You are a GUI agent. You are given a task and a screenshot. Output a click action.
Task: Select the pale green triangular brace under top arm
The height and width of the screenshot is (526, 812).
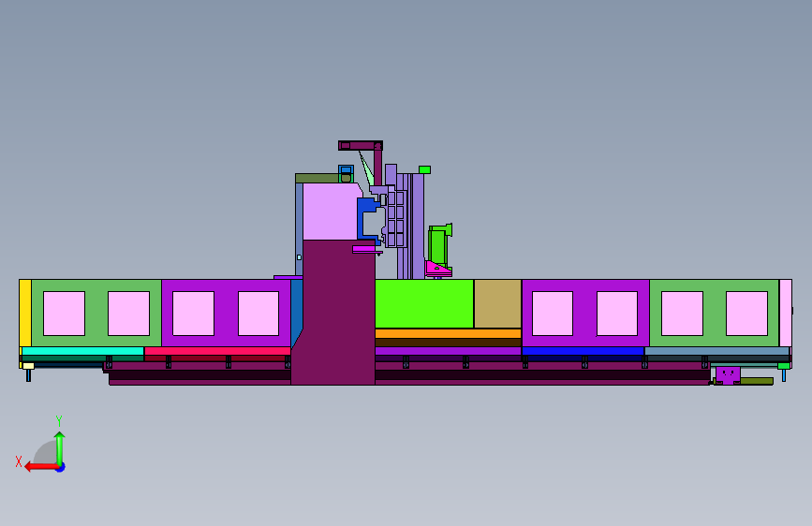pos(366,168)
